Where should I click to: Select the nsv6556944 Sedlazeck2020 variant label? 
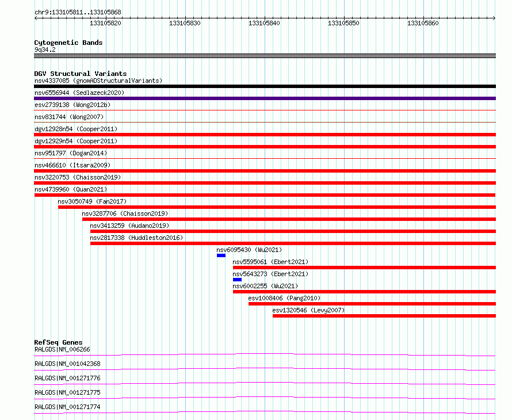click(79, 93)
